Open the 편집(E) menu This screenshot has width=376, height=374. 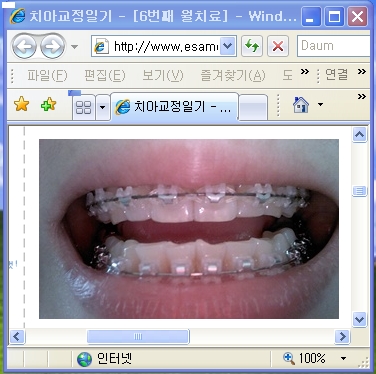(104, 75)
